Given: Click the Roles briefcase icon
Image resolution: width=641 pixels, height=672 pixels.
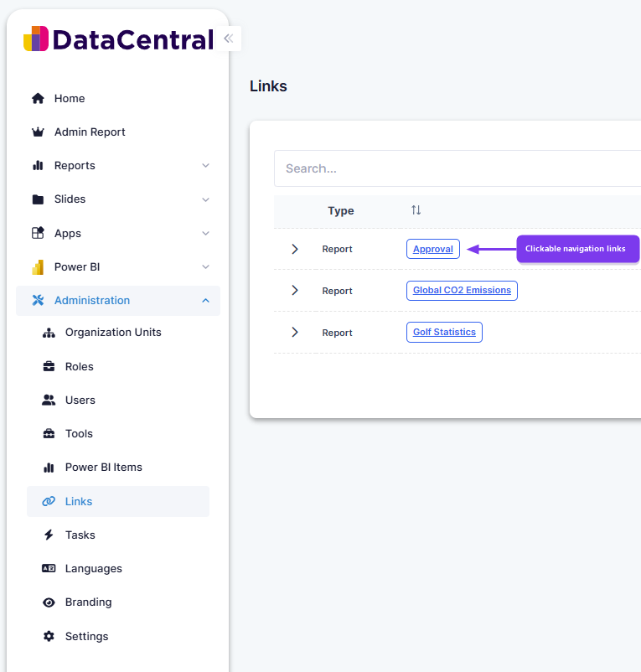Looking at the screenshot, I should (x=49, y=366).
